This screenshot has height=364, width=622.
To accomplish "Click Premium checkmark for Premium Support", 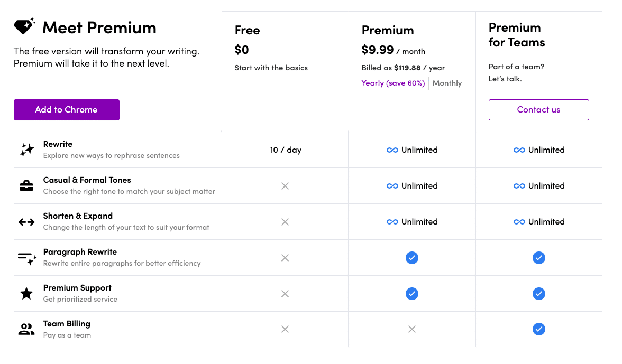I will coord(411,294).
